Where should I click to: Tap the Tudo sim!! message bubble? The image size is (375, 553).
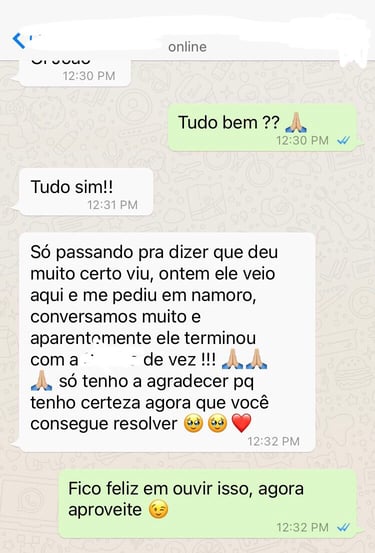click(86, 192)
